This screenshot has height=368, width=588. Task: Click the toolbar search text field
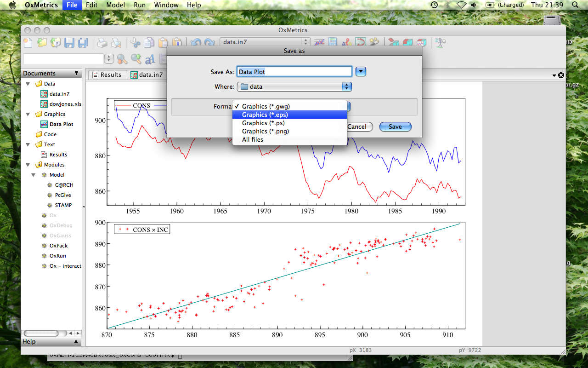(63, 59)
